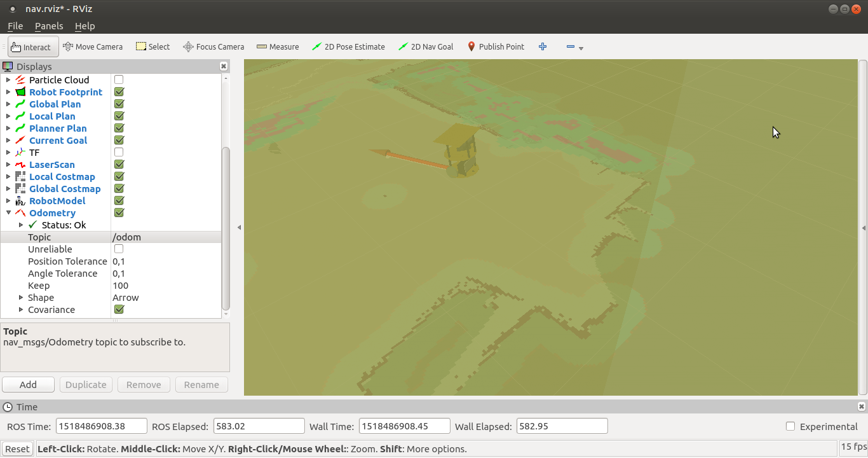Expand the Status: Ok row

tap(21, 225)
